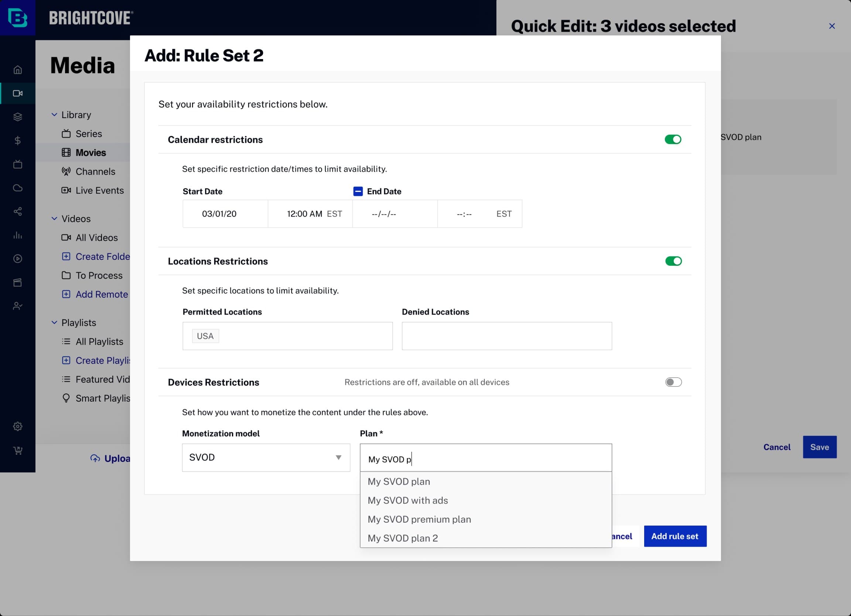
Task: Open the analytics bar chart icon
Action: [18, 235]
